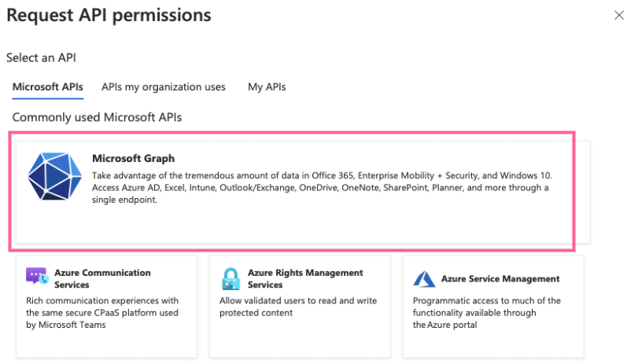627x364 pixels.
Task: Choose the Microsoft Graph title
Action: click(x=134, y=159)
